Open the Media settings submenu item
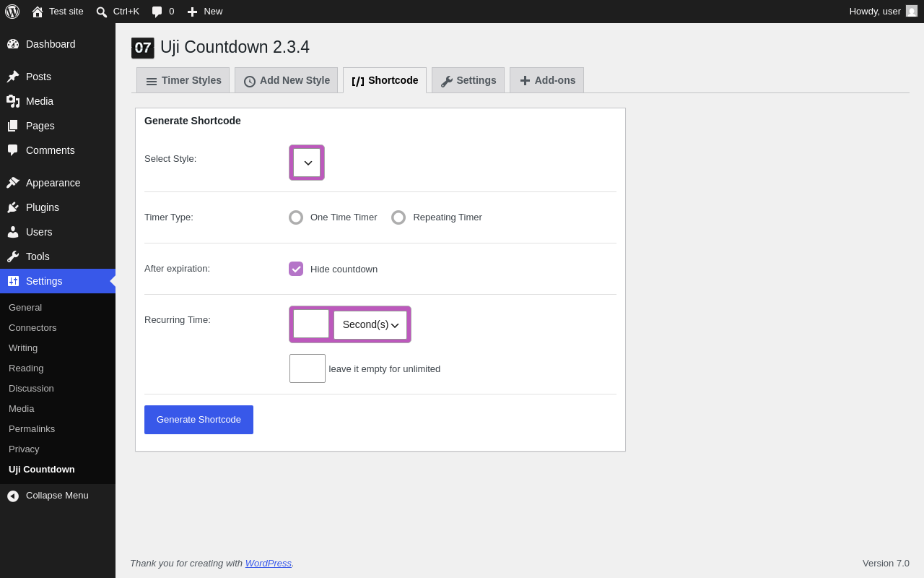The image size is (924, 578). tap(58, 409)
